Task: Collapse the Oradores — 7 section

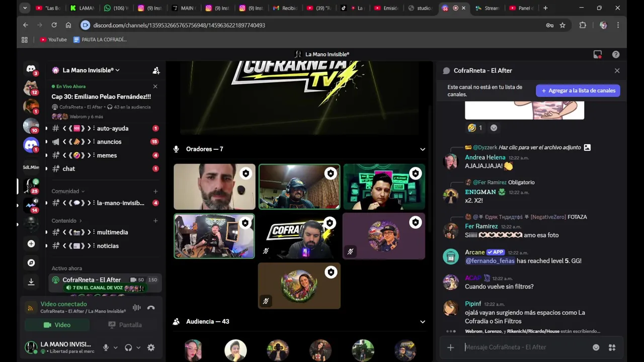Action: click(x=423, y=149)
